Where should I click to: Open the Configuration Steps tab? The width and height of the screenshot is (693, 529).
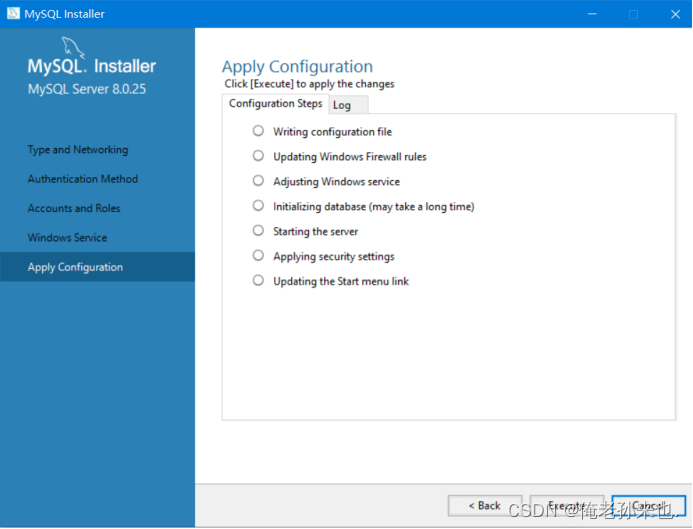[275, 103]
